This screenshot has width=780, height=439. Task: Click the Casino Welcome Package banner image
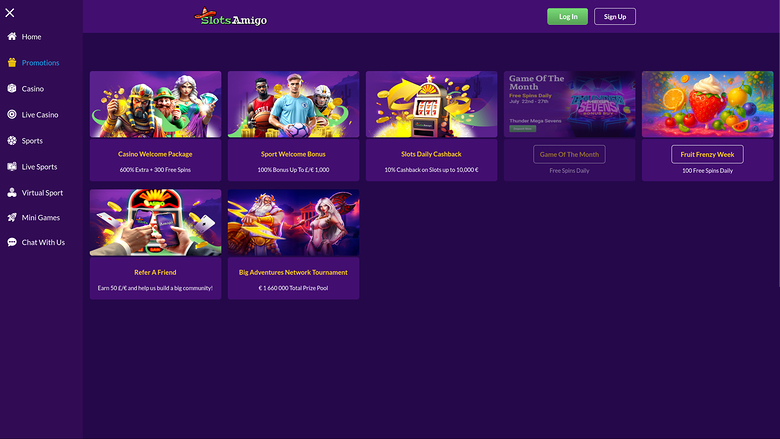pos(155,104)
